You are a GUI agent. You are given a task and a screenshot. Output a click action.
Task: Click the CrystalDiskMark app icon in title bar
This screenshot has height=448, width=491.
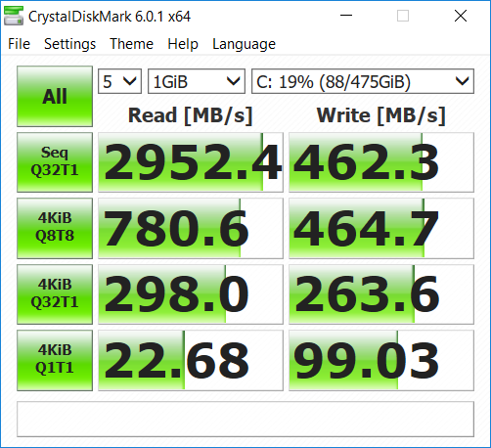click(x=14, y=16)
